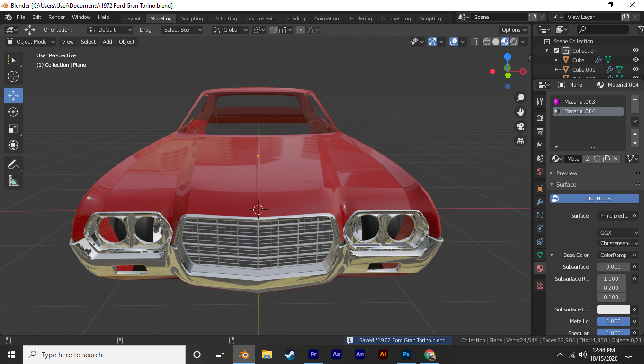Activate the Scale tool

coord(13,128)
